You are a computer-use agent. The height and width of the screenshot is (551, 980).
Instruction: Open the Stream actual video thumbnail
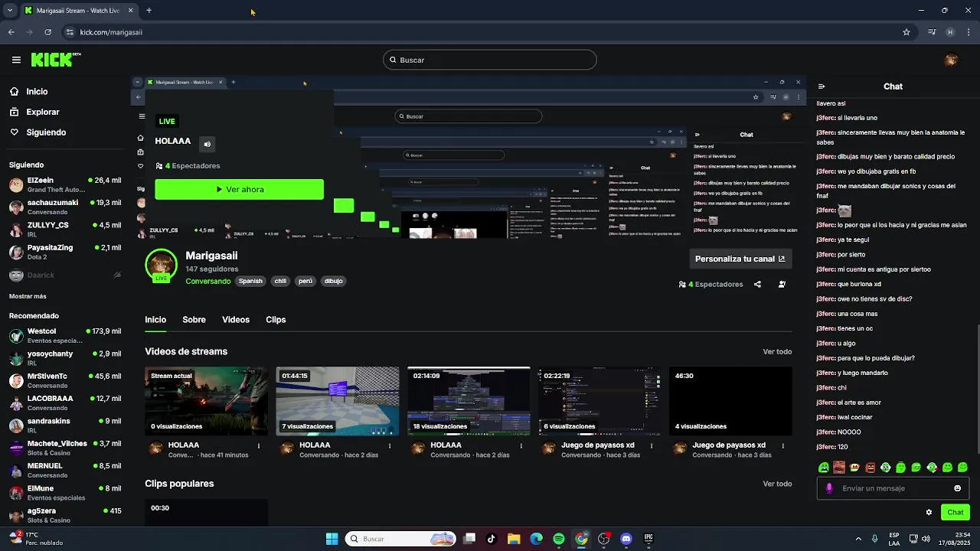click(x=207, y=401)
